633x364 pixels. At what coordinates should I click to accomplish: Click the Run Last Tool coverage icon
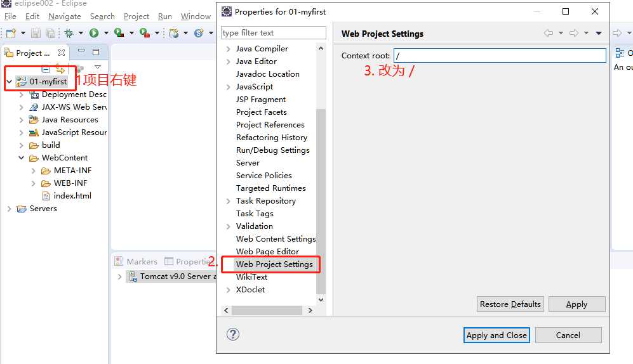[x=119, y=32]
